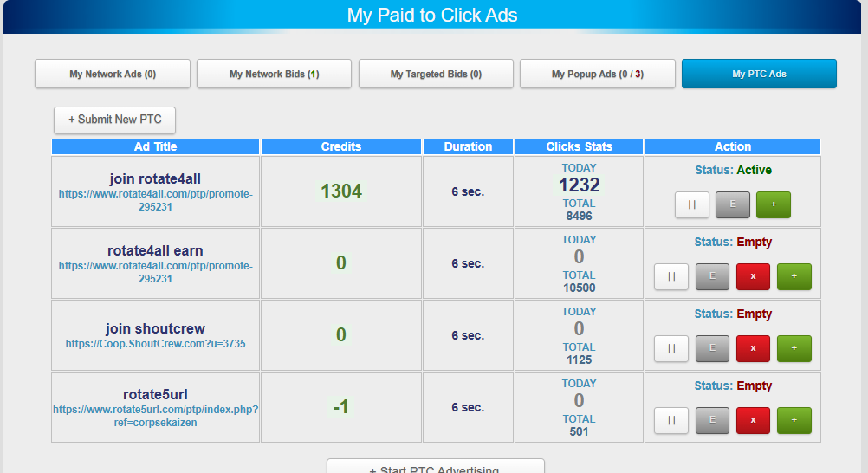Screen dimensions: 868x473
Task: Edit the join rotate4all ad
Action: click(x=732, y=204)
